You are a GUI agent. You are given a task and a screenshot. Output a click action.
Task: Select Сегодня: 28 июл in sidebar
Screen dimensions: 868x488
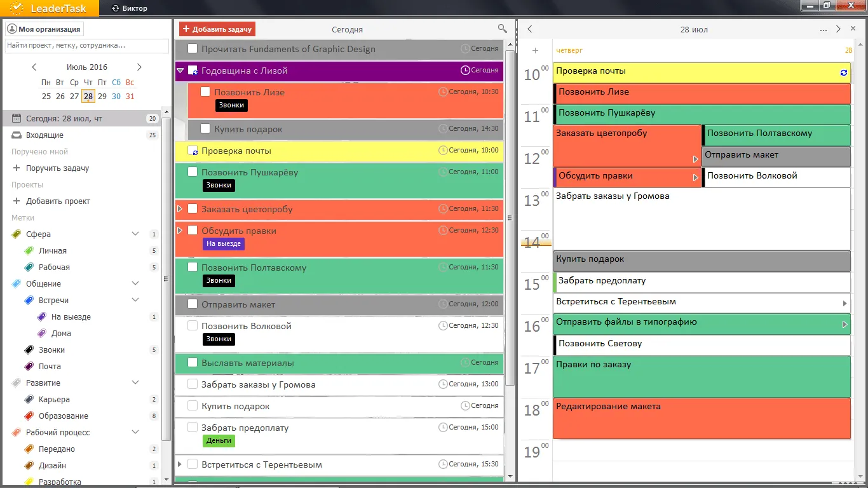tap(64, 119)
